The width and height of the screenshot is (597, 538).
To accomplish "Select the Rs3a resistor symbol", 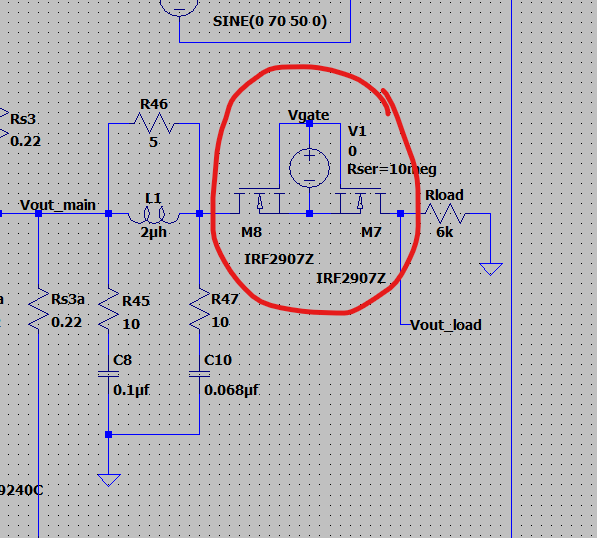I will (38, 309).
